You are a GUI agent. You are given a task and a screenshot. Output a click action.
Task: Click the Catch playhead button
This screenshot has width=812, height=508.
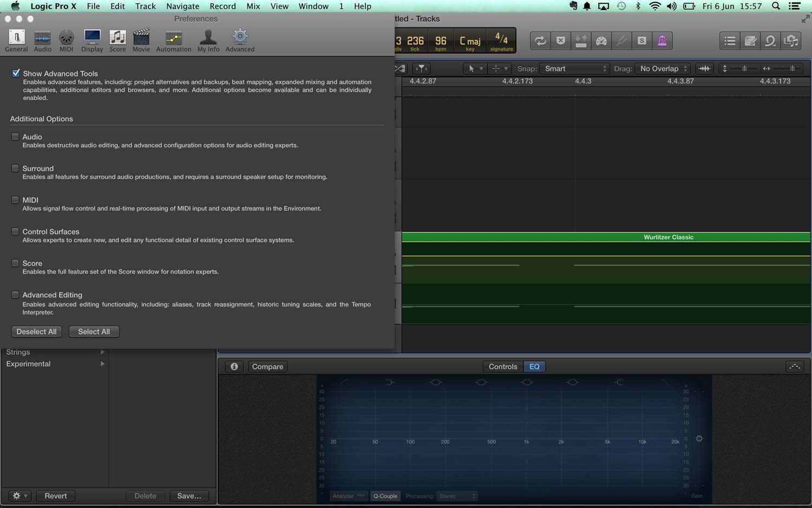click(x=422, y=68)
